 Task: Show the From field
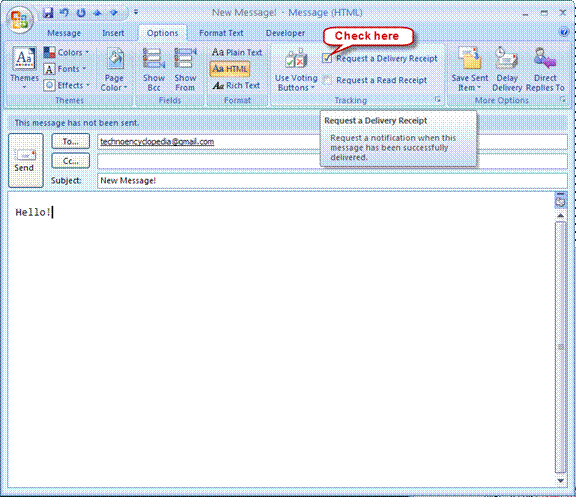click(x=185, y=70)
